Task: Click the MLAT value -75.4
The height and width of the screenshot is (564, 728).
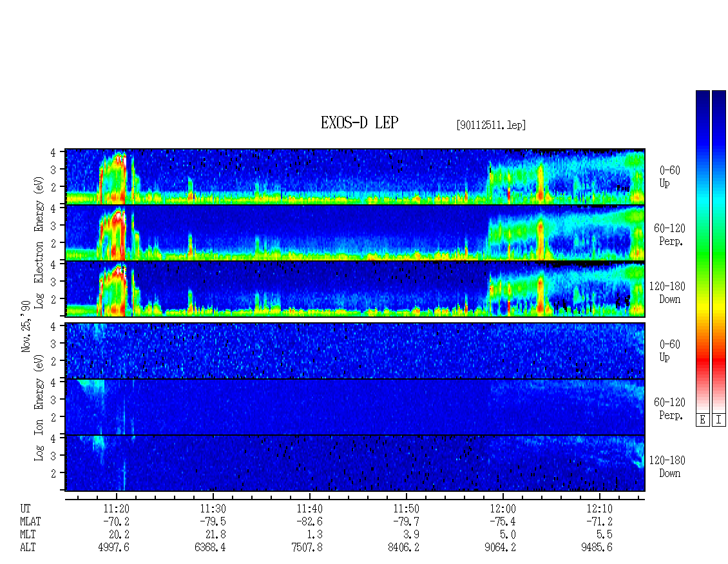Action: 503,521
